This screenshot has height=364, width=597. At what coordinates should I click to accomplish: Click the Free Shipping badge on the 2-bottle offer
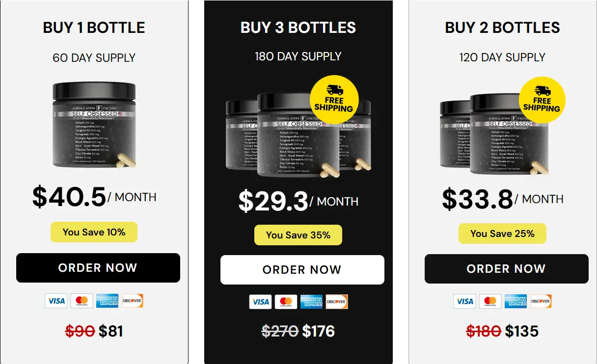point(542,100)
